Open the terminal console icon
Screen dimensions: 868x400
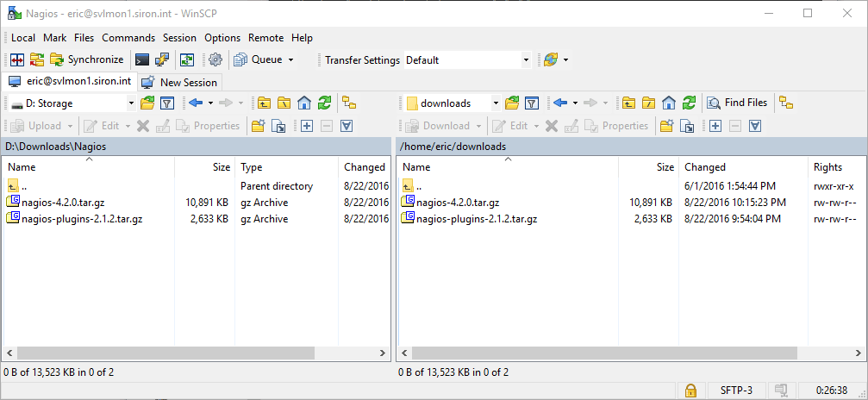142,59
